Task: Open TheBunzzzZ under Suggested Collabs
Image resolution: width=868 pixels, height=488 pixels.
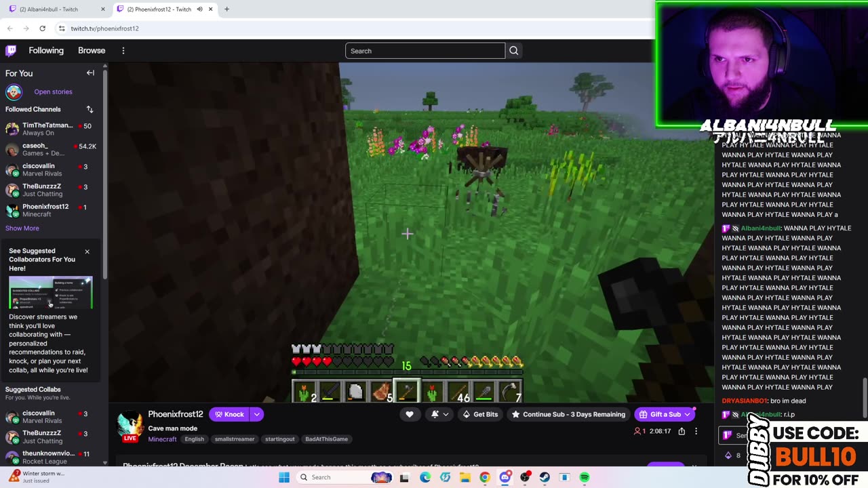Action: pyautogui.click(x=51, y=436)
